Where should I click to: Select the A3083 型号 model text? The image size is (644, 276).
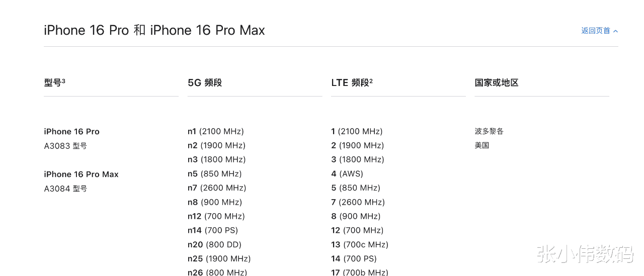click(x=65, y=146)
